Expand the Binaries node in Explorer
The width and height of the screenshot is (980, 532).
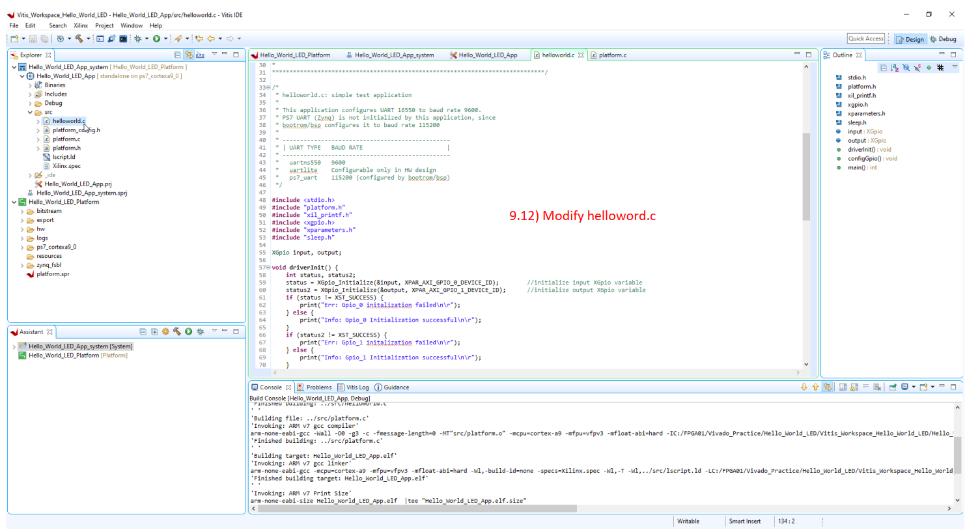(x=30, y=85)
